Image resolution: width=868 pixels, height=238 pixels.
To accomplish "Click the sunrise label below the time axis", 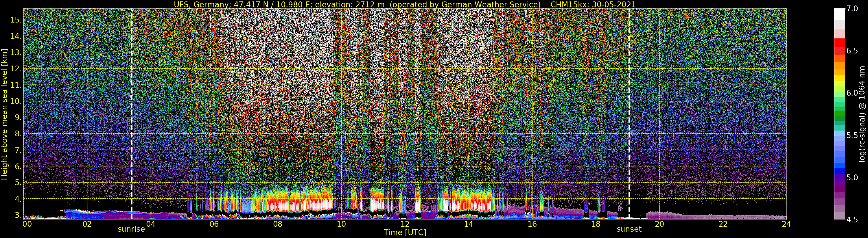I will pos(131,229).
